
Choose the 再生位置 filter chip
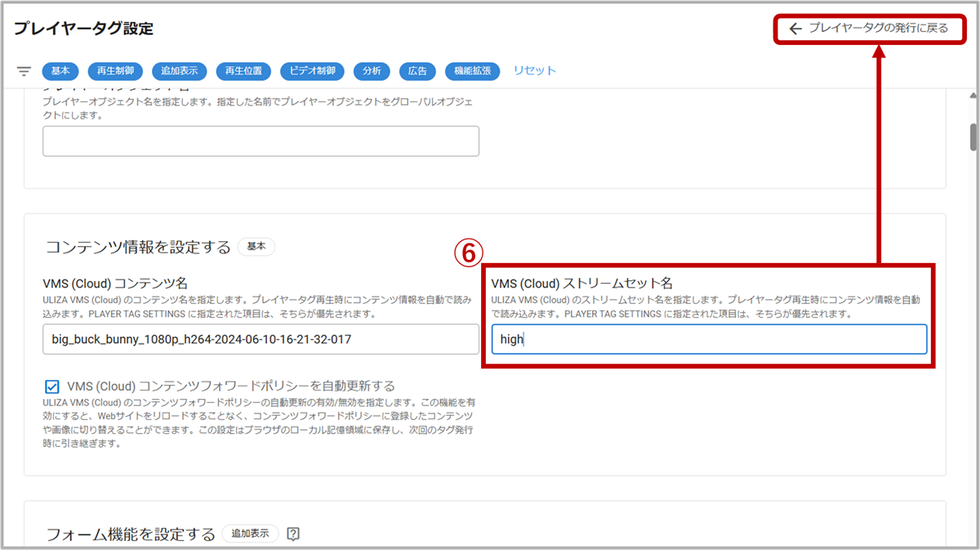(243, 71)
